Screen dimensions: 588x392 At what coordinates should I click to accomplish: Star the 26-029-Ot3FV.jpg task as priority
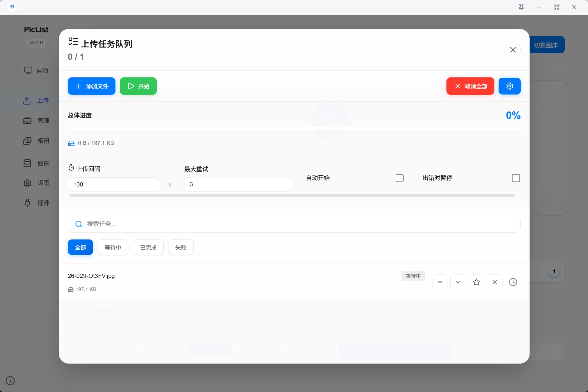tap(476, 282)
